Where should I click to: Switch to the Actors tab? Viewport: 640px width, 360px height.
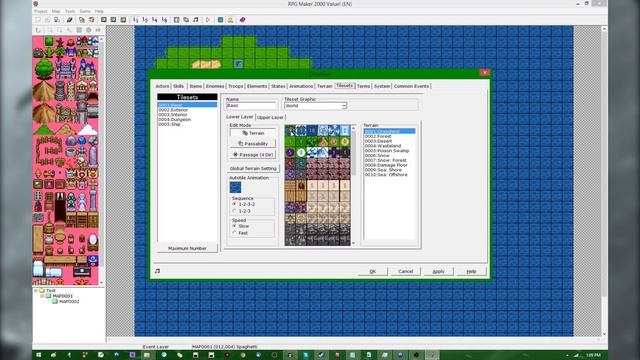[x=162, y=86]
